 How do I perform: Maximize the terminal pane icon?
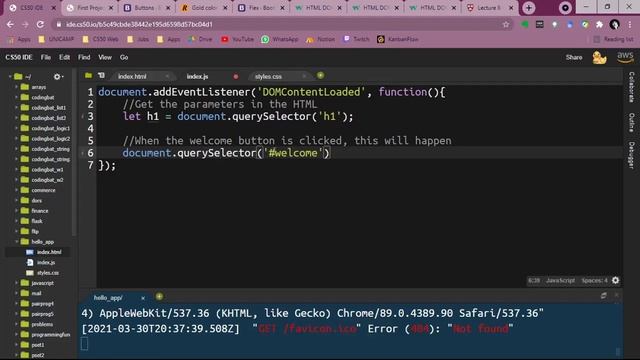pyautogui.click(x=604, y=296)
